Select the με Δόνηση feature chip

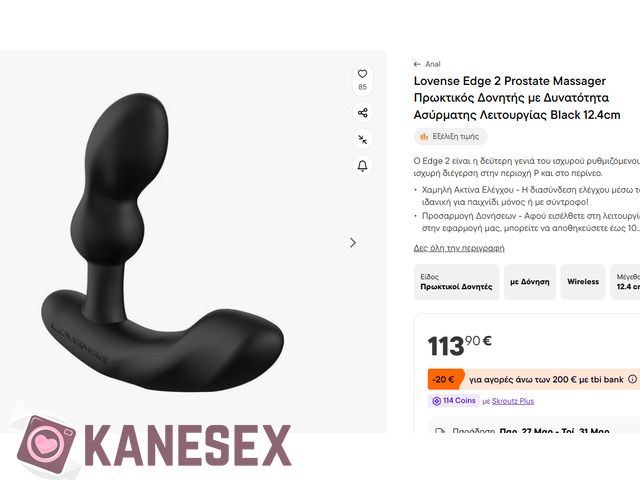[x=530, y=282]
